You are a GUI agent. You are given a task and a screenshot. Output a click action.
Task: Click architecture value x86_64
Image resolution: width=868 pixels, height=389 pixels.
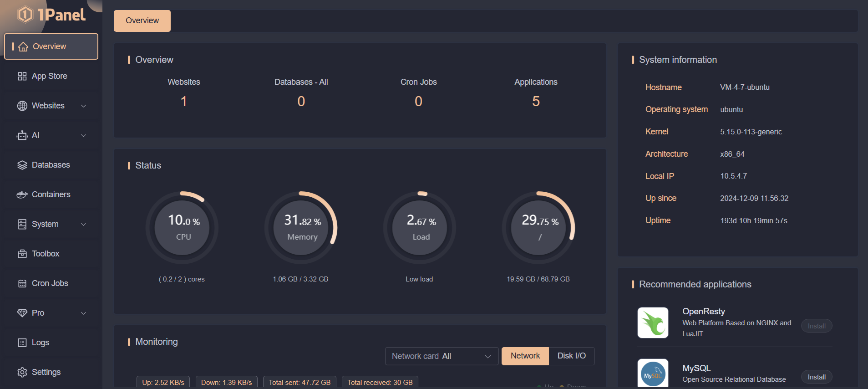point(732,154)
